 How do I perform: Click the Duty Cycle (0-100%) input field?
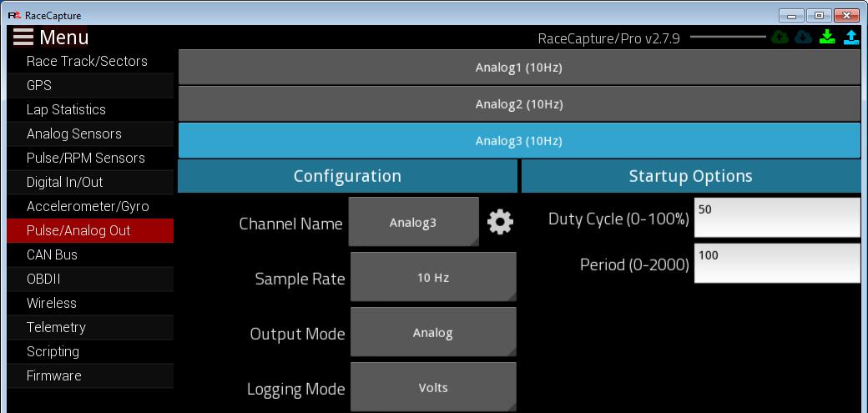click(x=777, y=217)
